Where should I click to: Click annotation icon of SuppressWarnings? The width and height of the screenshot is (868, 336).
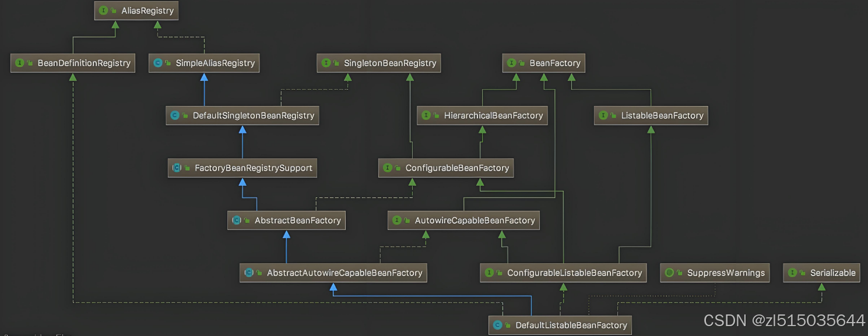(669, 273)
